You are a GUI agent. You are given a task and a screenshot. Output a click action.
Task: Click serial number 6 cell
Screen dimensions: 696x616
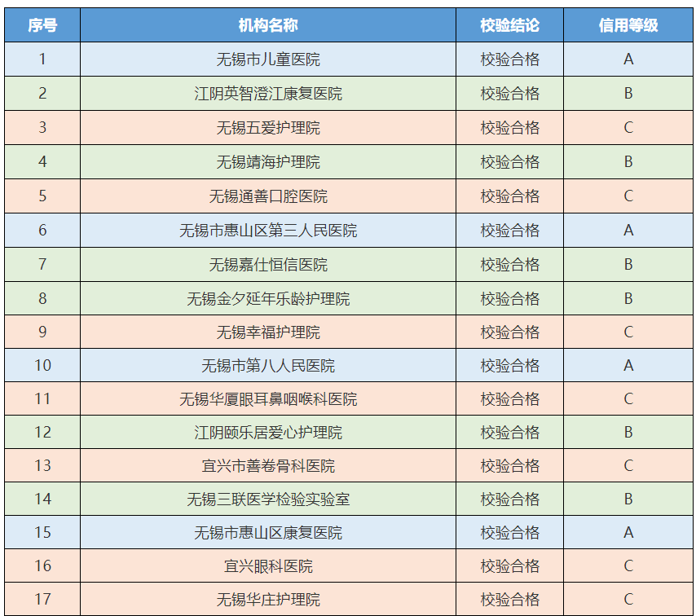[42, 230]
